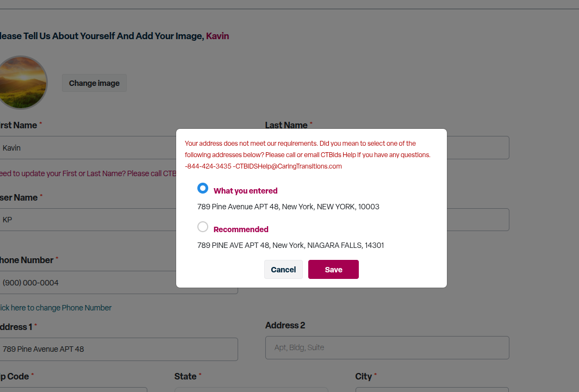
Task: Click the User Name field containing KP
Action: 88,220
